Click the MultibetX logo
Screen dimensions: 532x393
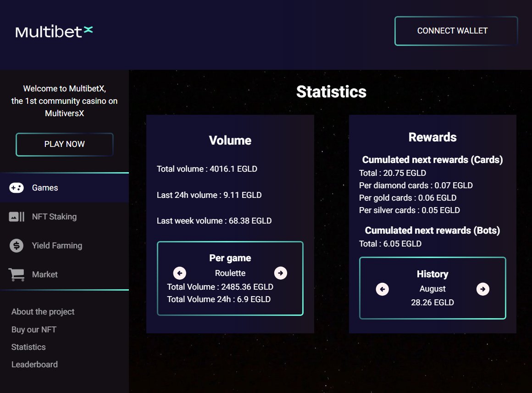(54, 31)
